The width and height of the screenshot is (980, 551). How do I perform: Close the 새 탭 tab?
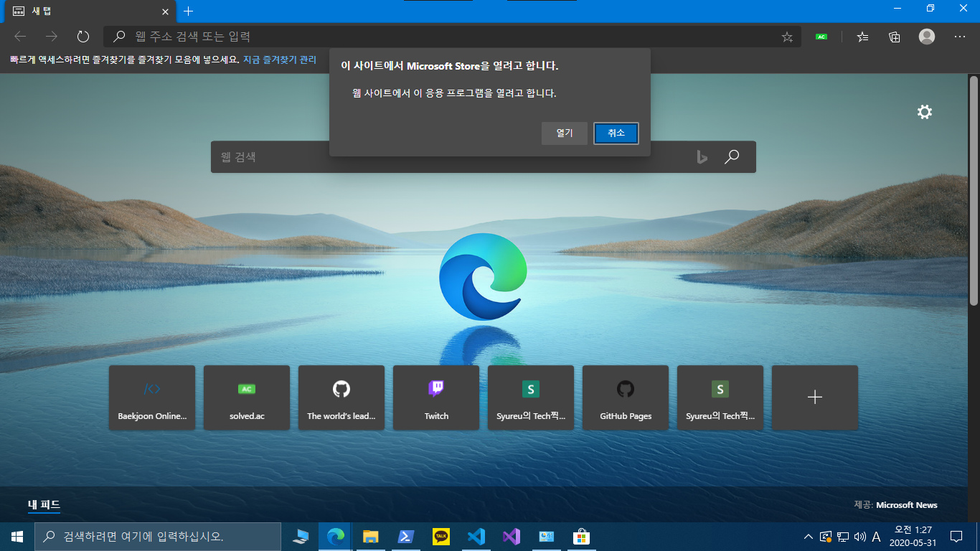pyautogui.click(x=164, y=11)
